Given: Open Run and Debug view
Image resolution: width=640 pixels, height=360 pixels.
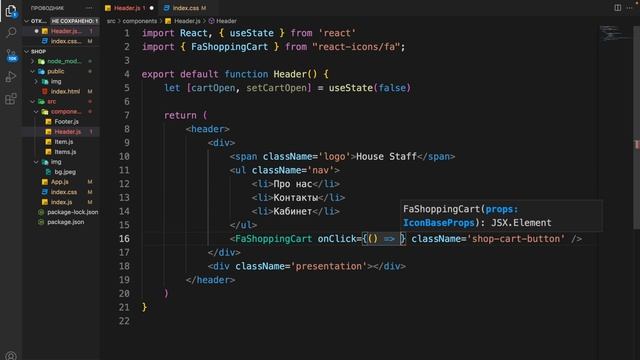Looking at the screenshot, I should [x=11, y=77].
